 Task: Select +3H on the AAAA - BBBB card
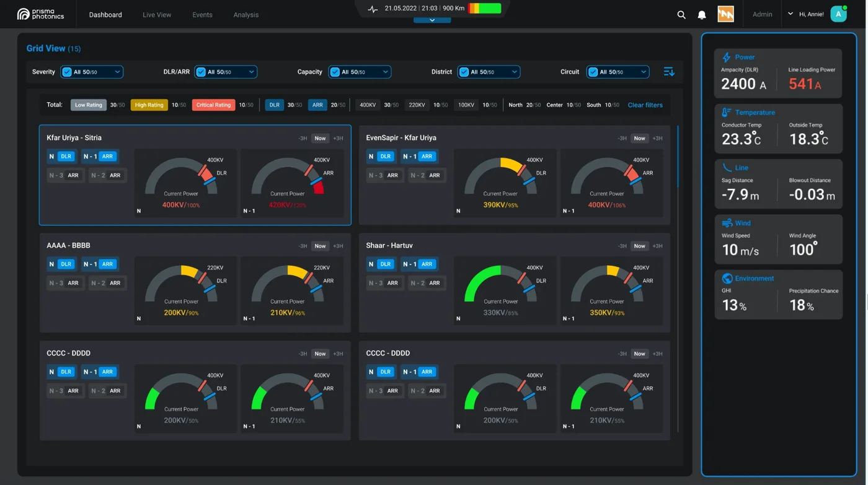pyautogui.click(x=338, y=246)
